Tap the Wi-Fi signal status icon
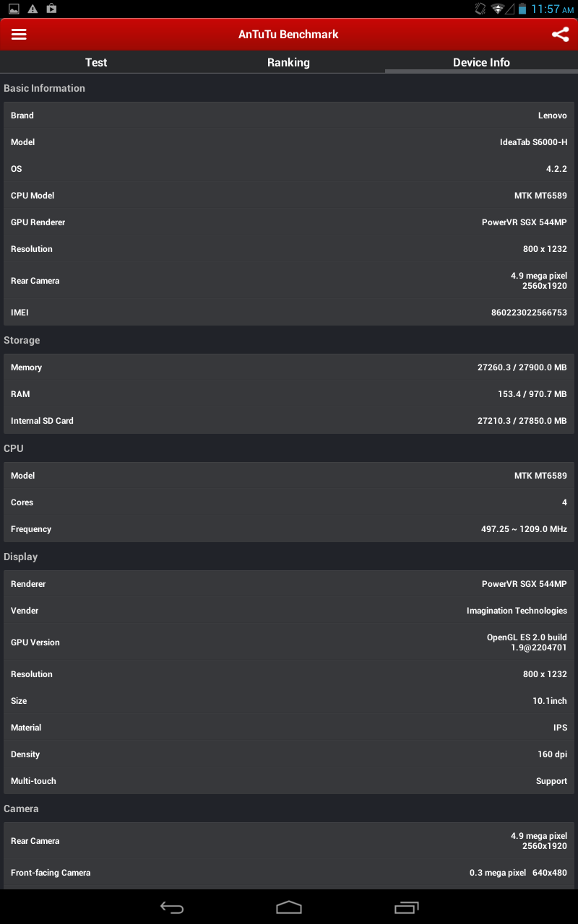This screenshot has height=924, width=578. (497, 9)
